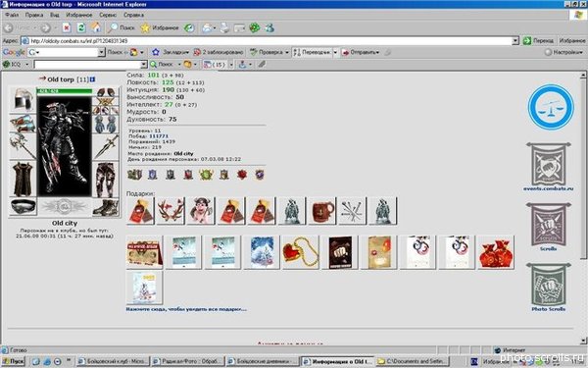
Task: Click the Переход go button
Action: (x=538, y=40)
